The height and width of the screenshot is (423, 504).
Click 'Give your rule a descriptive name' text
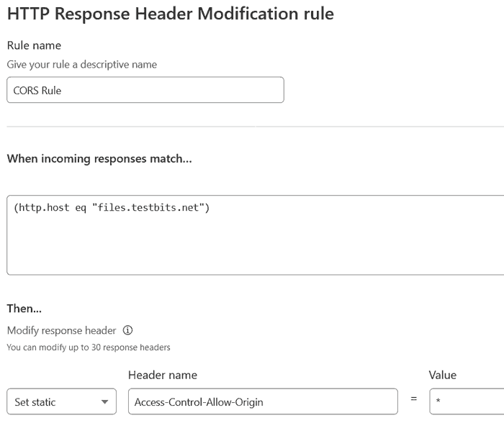[x=82, y=65]
